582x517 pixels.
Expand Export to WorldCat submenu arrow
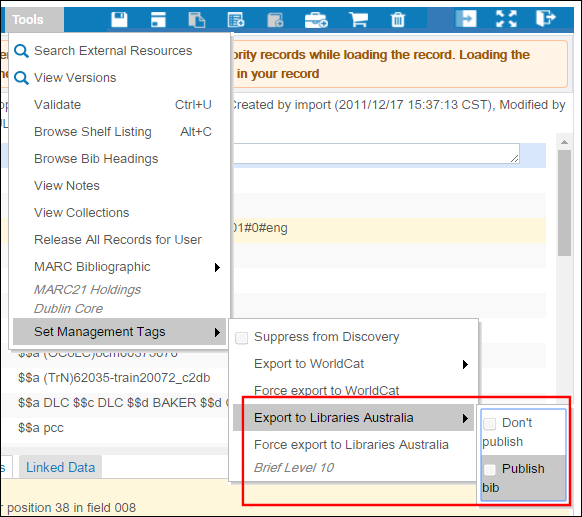[465, 364]
